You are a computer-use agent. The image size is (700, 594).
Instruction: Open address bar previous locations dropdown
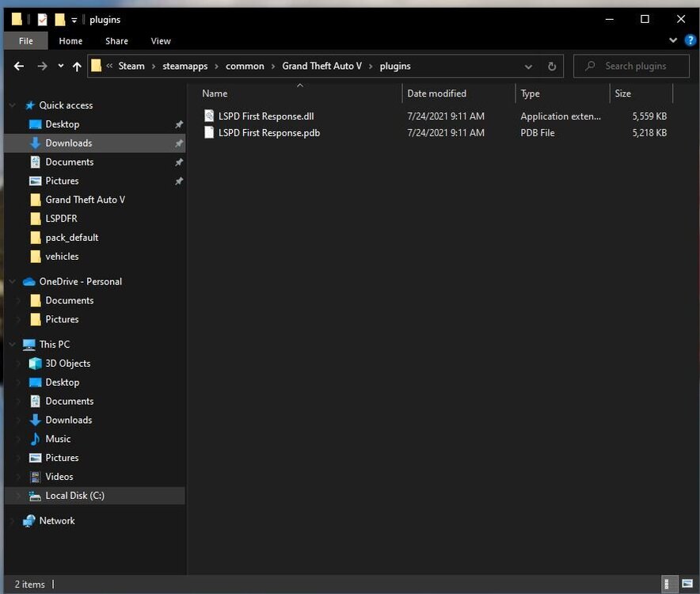tap(528, 67)
